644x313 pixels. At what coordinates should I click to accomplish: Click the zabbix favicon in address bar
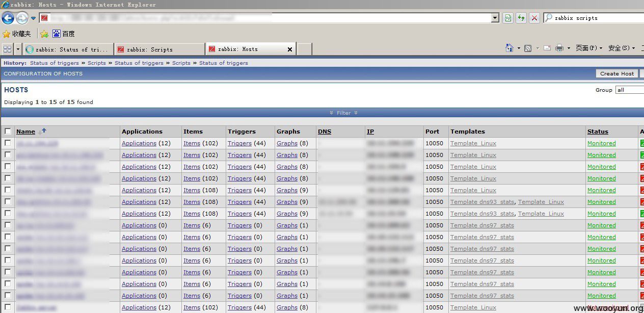pyautogui.click(x=44, y=18)
